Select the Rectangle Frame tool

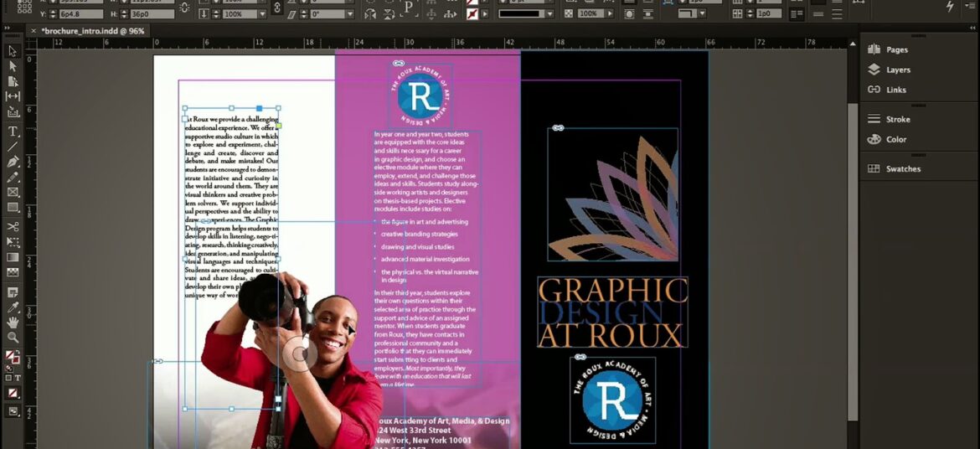click(x=13, y=192)
